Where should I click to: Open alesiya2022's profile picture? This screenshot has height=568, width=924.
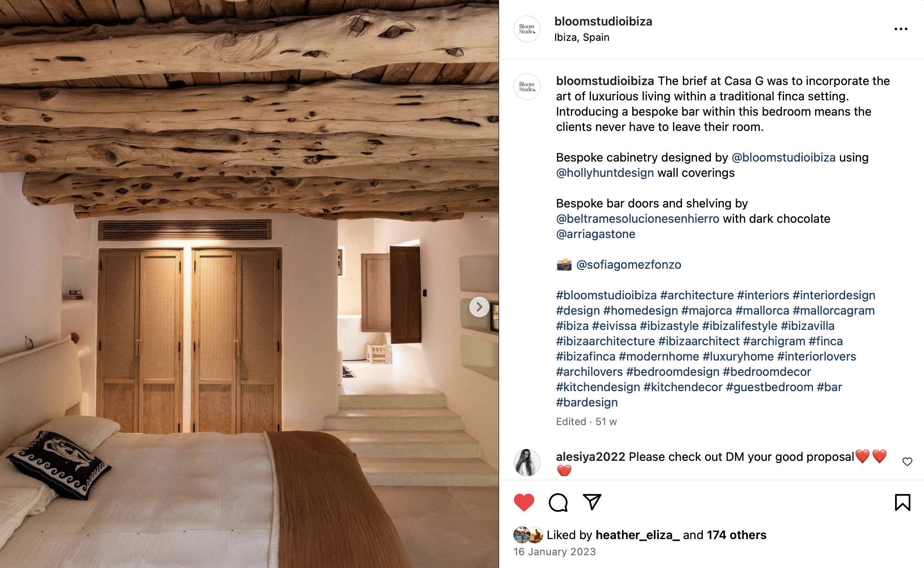point(527,463)
